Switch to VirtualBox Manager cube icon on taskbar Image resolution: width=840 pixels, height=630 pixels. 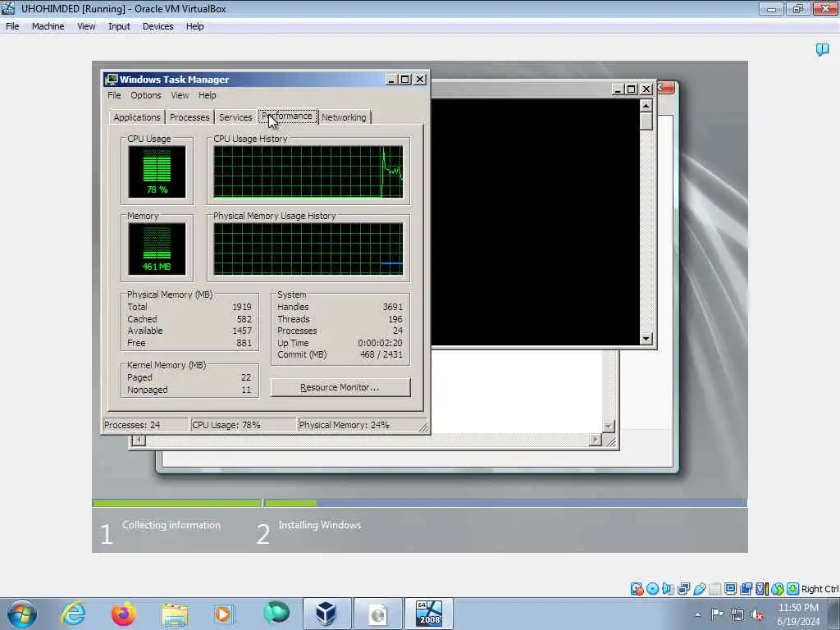(x=326, y=614)
